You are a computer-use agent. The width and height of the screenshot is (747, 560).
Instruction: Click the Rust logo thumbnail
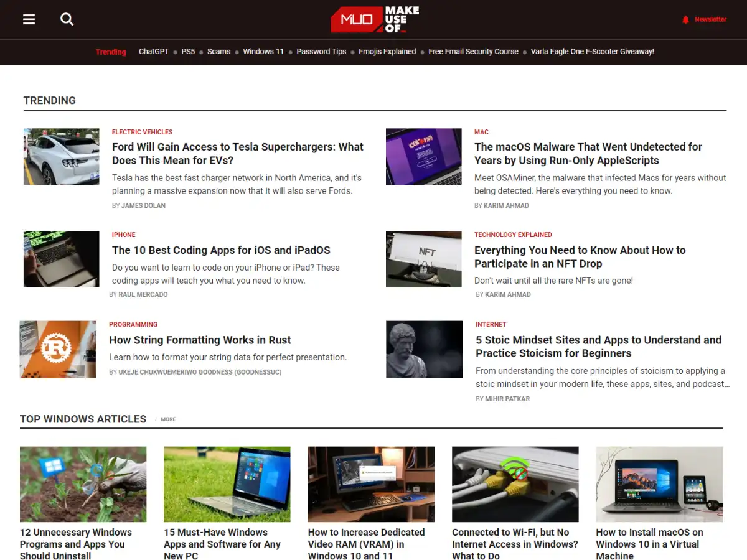point(58,350)
